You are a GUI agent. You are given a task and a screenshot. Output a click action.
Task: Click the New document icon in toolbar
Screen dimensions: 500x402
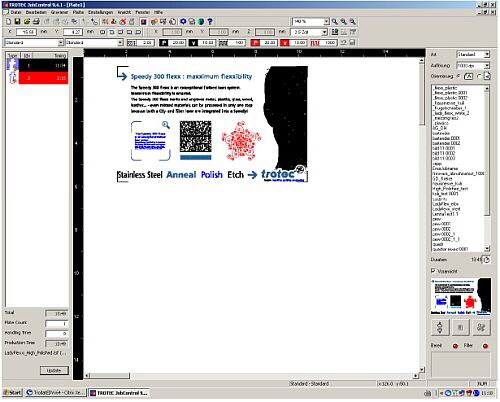click(9, 22)
